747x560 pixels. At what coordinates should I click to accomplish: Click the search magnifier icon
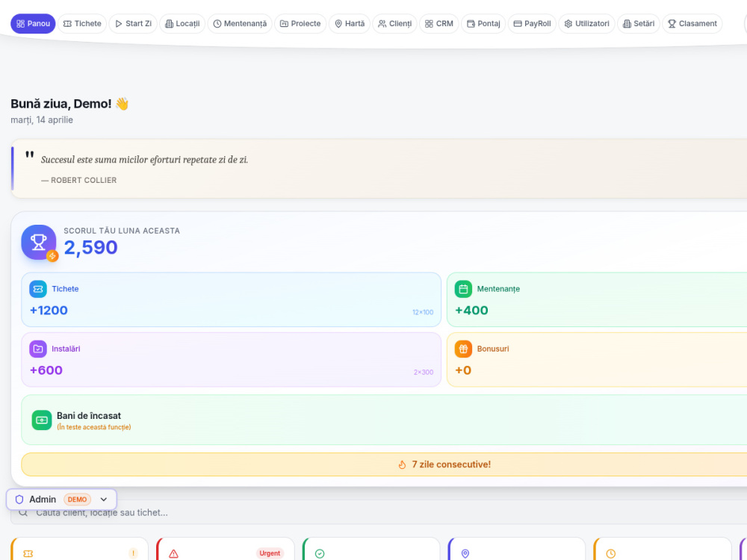click(23, 512)
